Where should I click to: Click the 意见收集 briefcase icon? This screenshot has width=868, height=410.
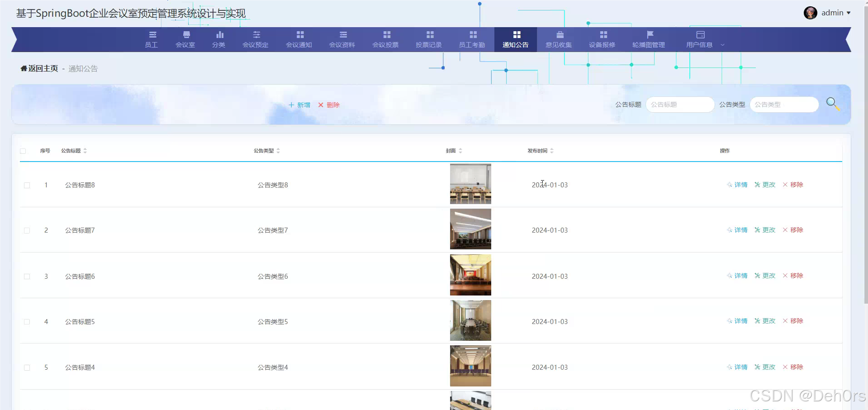point(560,34)
